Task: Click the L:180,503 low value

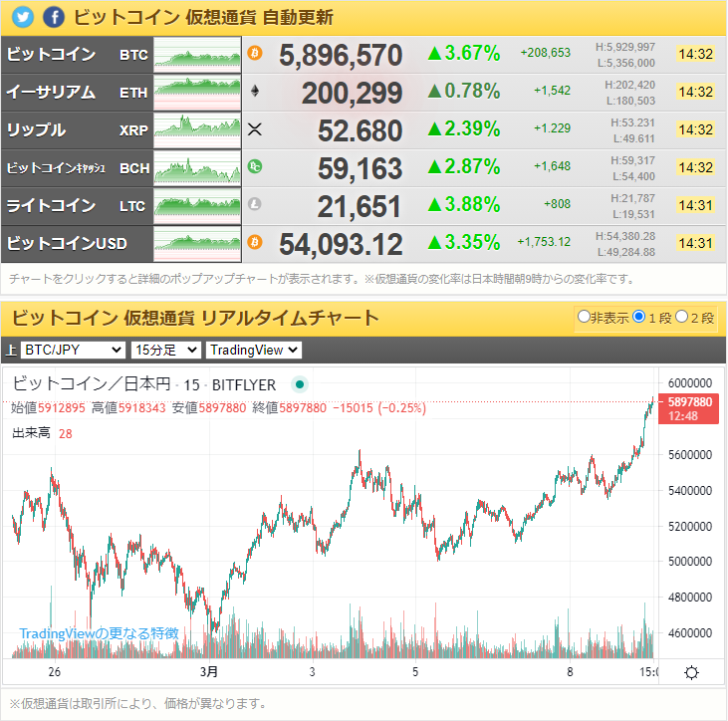Action: 630,101
